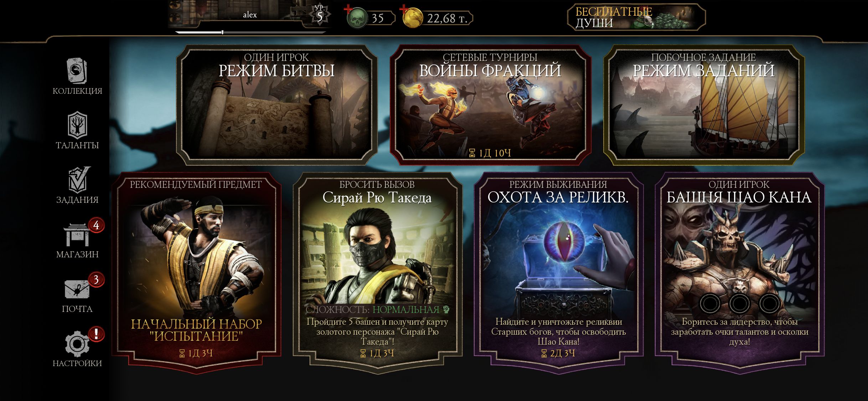Image resolution: width=868 pixels, height=401 pixels.
Task: Add souls with red plus skull icon
Action: pyautogui.click(x=357, y=17)
